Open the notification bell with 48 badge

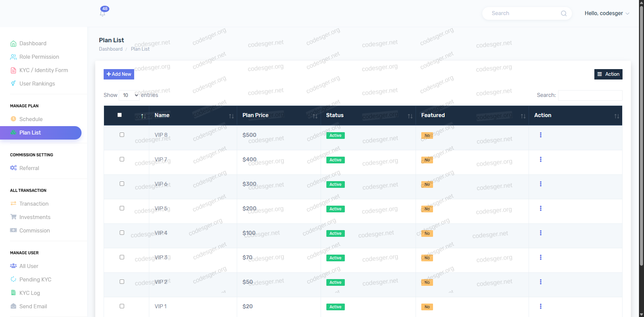pyautogui.click(x=103, y=13)
